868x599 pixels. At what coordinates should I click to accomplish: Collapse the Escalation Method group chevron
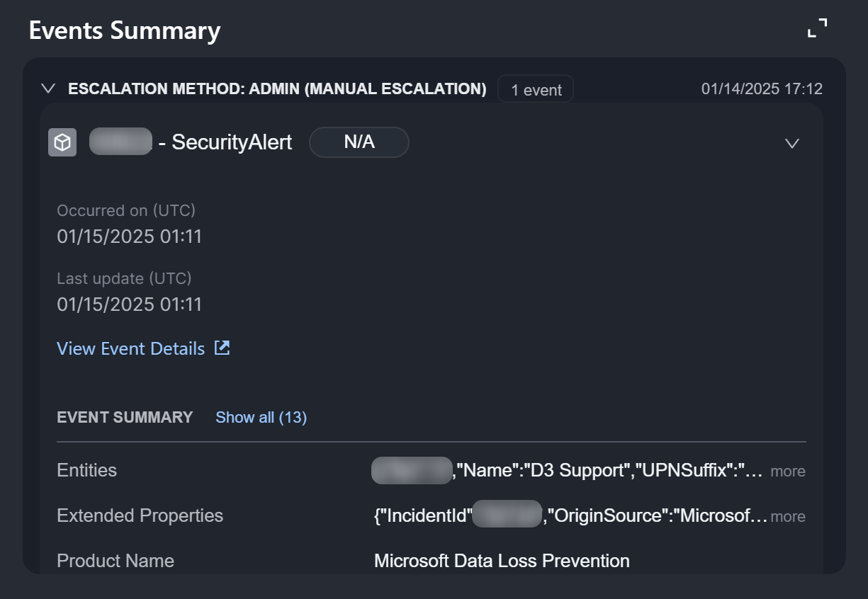pyautogui.click(x=48, y=89)
